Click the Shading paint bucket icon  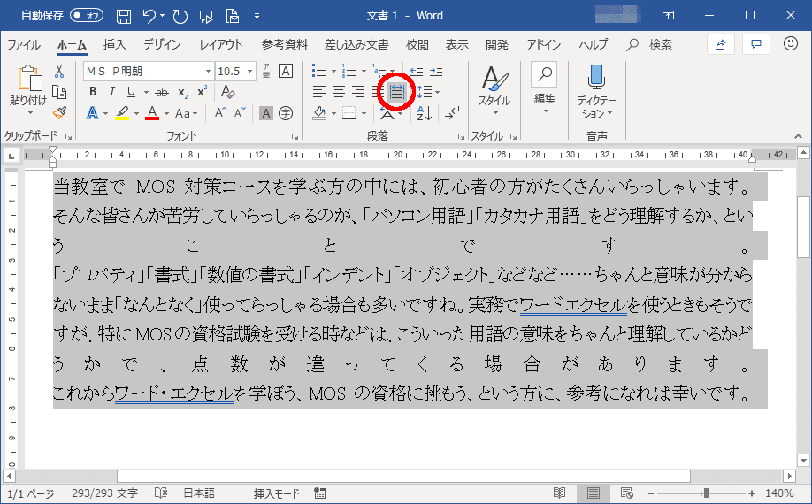point(319,113)
